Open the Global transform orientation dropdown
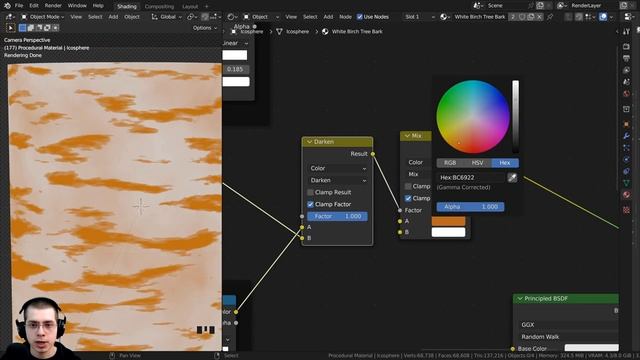The image size is (640, 360). pyautogui.click(x=167, y=17)
